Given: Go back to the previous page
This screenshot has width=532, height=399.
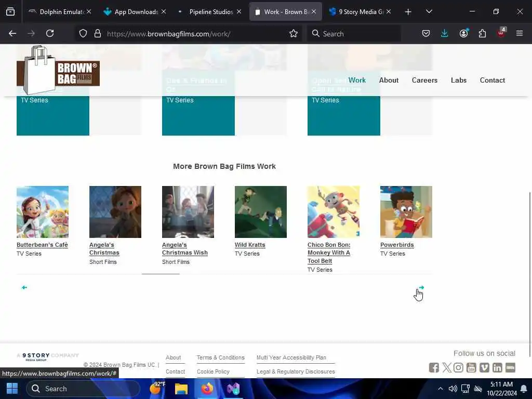Looking at the screenshot, I should [12, 33].
